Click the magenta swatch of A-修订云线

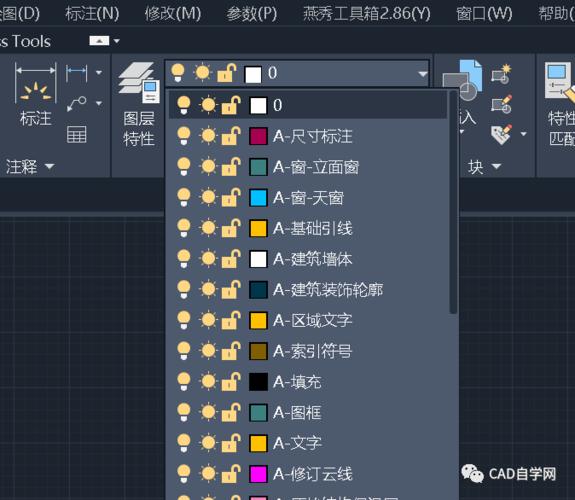point(258,474)
